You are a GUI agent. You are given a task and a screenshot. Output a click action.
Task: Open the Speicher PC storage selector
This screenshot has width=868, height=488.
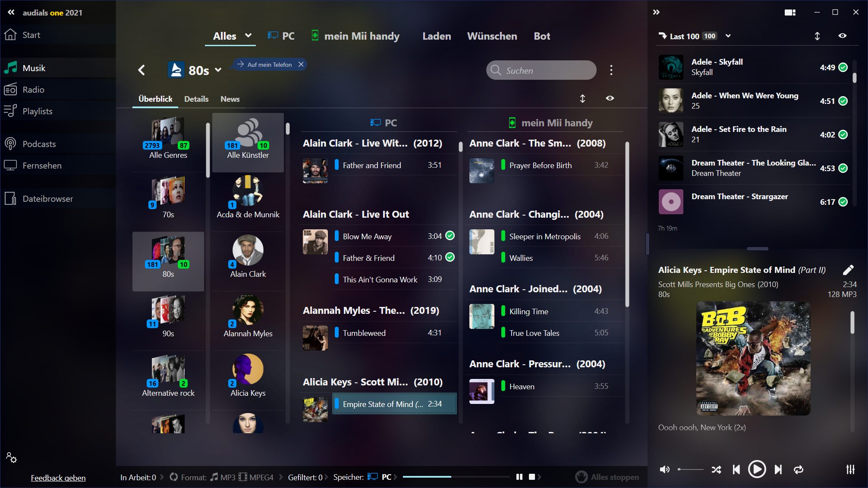click(379, 477)
